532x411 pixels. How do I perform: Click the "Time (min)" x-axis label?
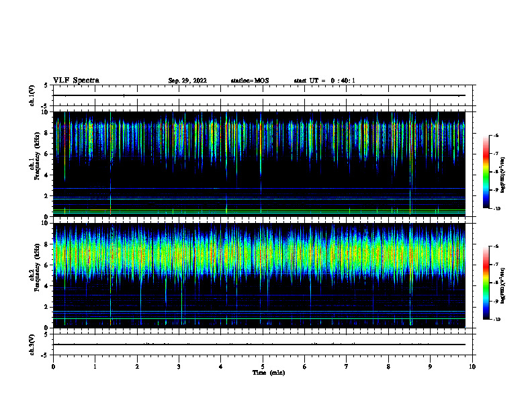tap(269, 373)
